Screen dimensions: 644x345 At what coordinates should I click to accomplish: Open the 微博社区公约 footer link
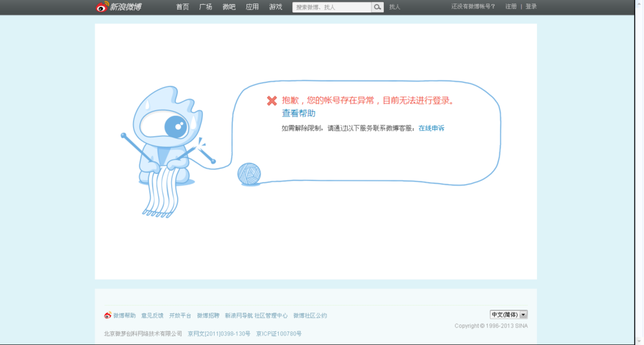[x=310, y=315]
